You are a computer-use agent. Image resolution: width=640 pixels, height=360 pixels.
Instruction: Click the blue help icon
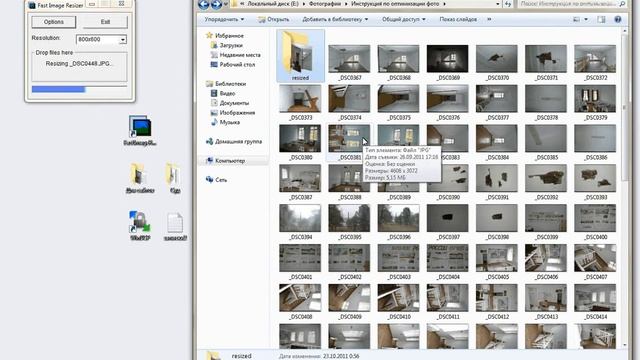(618, 19)
